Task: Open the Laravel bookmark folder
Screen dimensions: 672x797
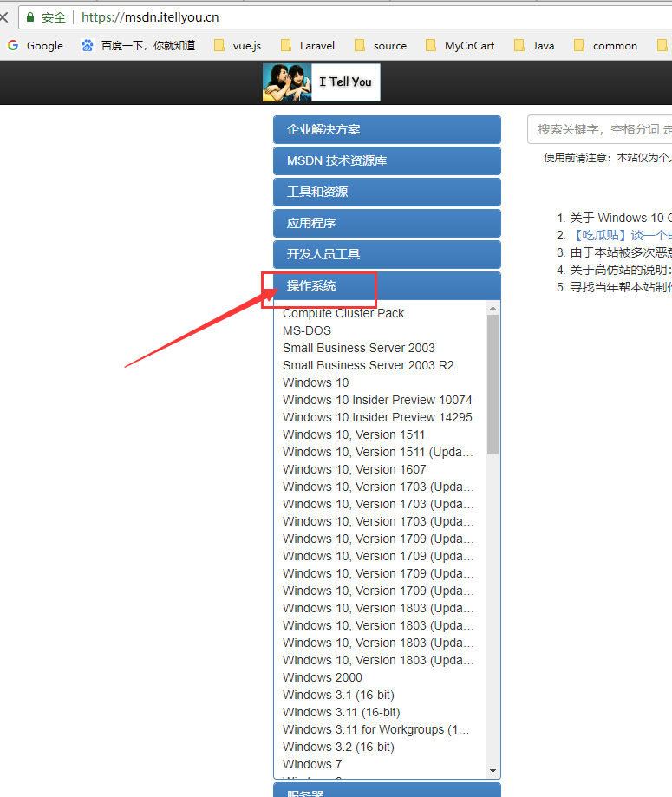Action: coord(308,46)
